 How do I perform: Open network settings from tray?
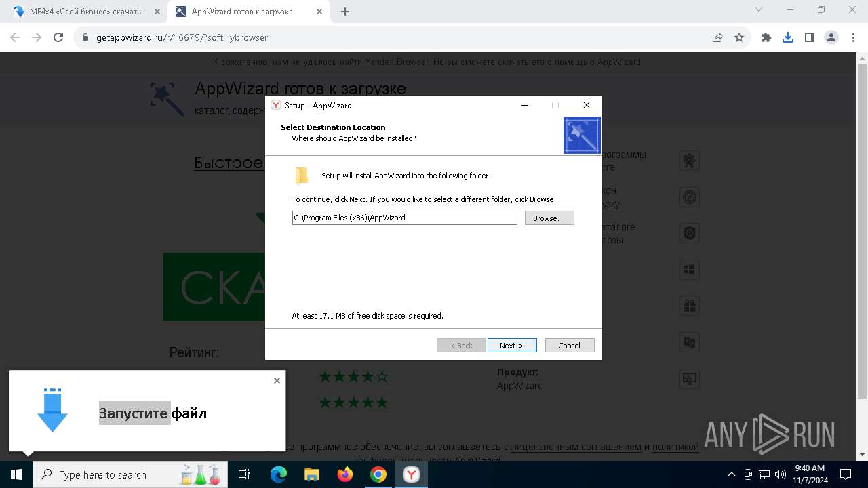764,474
